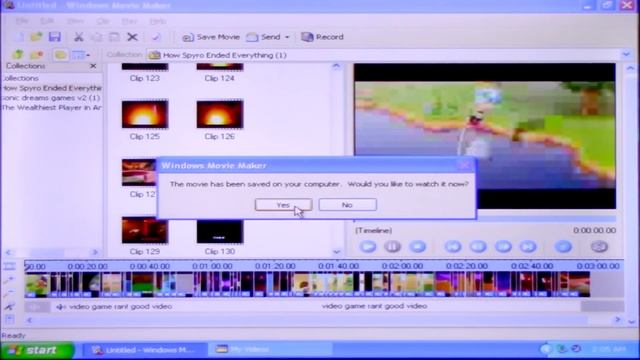Open a project with the folder icon

36,37
